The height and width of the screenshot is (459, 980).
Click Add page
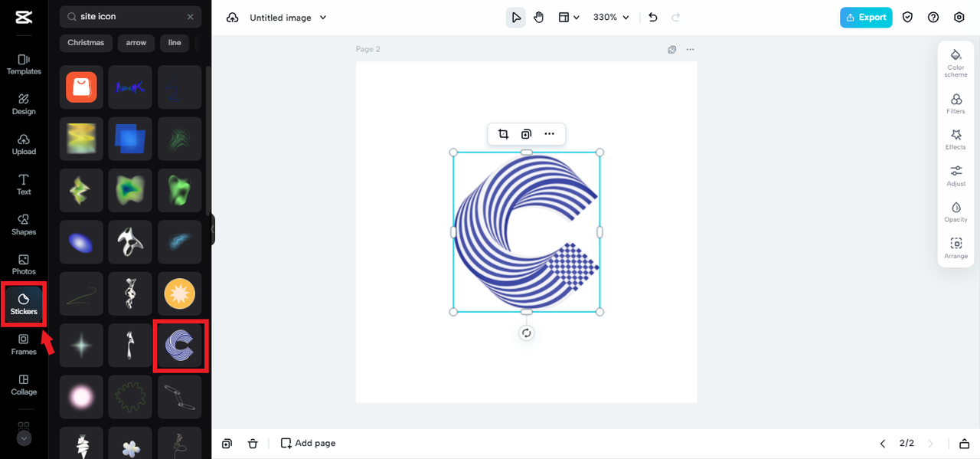(308, 444)
